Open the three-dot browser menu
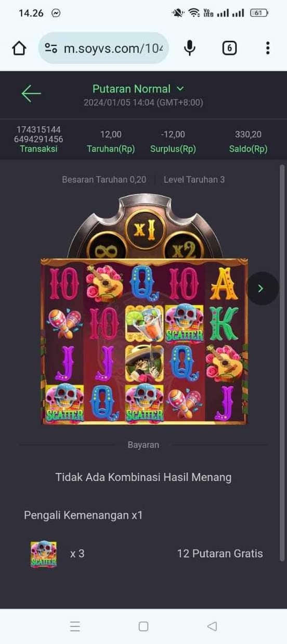287x644 pixels. tap(267, 48)
